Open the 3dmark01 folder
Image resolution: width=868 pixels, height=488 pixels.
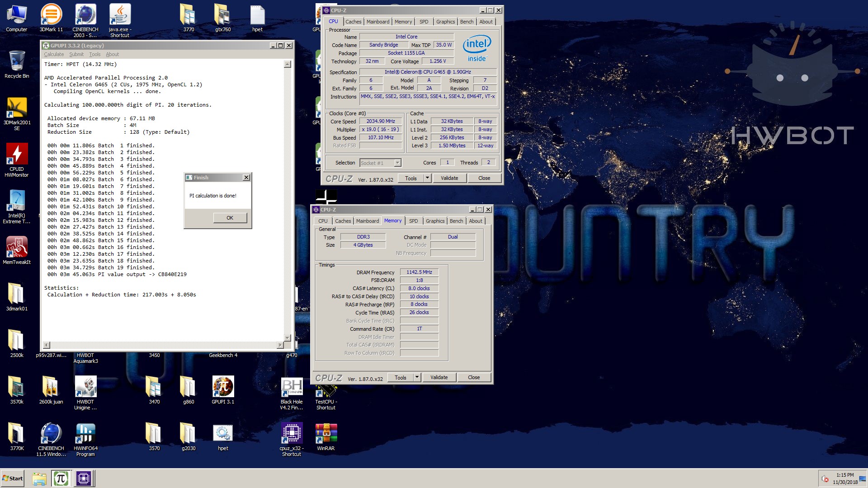17,297
